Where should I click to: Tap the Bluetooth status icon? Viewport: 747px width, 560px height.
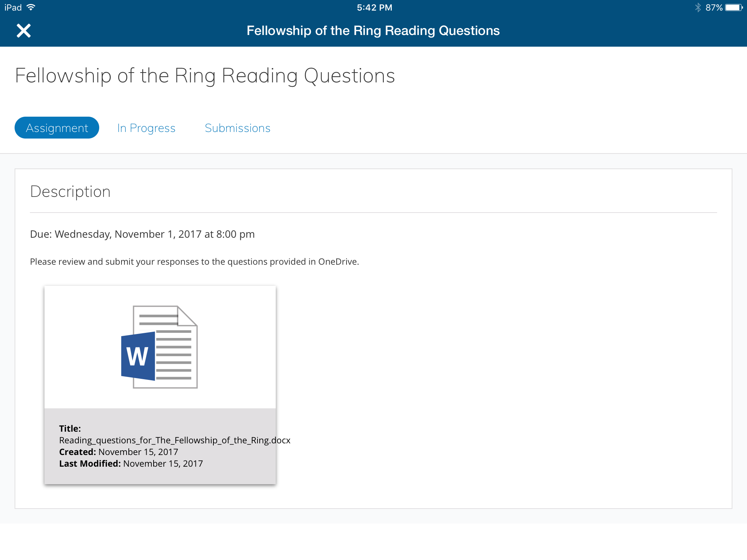point(698,8)
